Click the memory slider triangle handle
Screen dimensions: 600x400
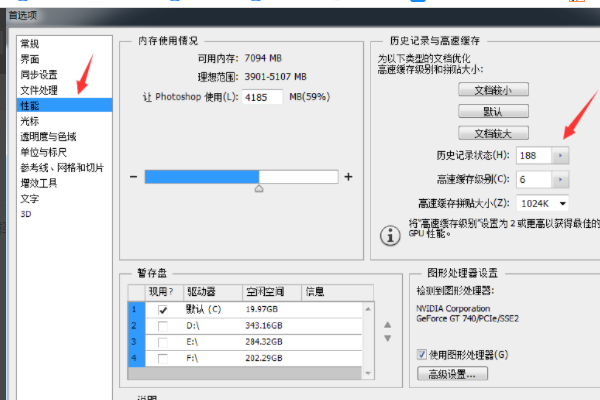pyautogui.click(x=259, y=188)
